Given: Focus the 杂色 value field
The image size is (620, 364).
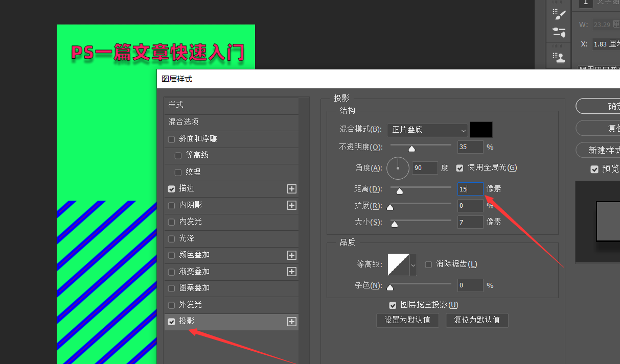Looking at the screenshot, I should click(470, 285).
